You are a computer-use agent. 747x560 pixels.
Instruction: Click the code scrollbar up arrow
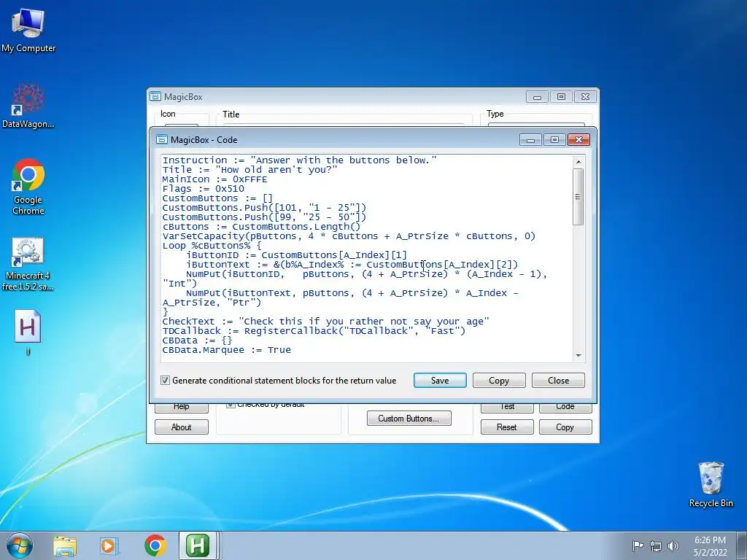click(x=578, y=162)
